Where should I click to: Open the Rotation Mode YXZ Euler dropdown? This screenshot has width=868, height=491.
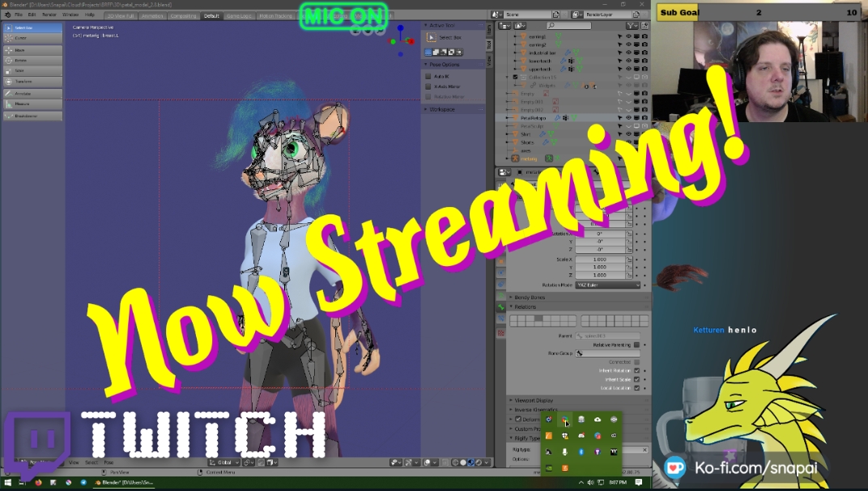tap(607, 286)
